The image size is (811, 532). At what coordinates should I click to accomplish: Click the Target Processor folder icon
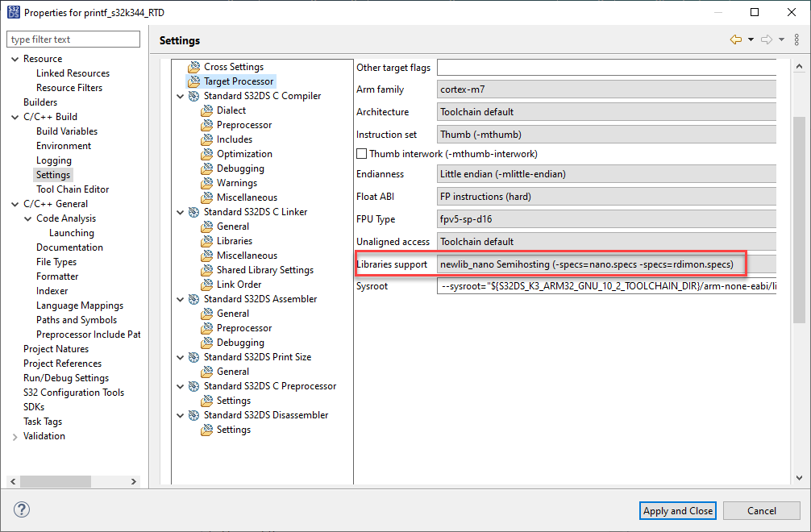(x=194, y=81)
